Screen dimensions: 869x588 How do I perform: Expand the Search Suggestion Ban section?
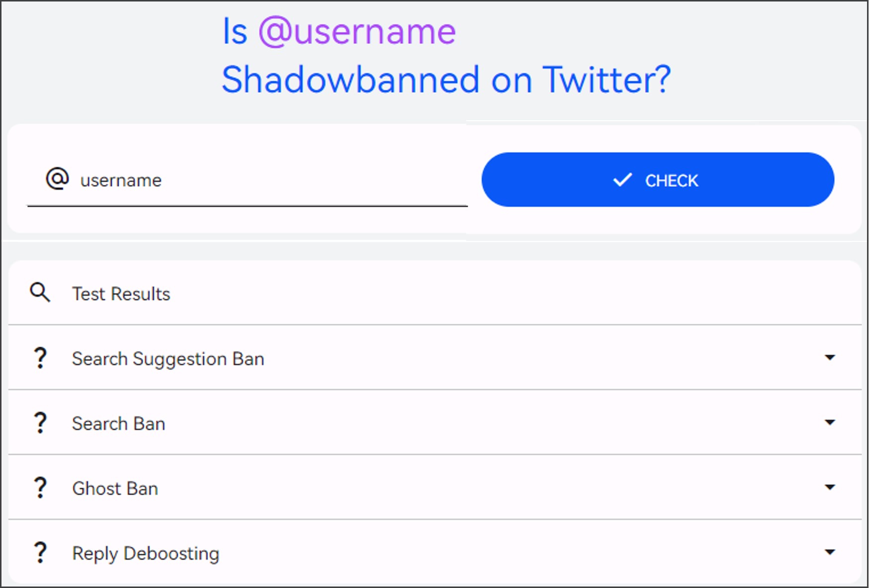pyautogui.click(x=830, y=358)
